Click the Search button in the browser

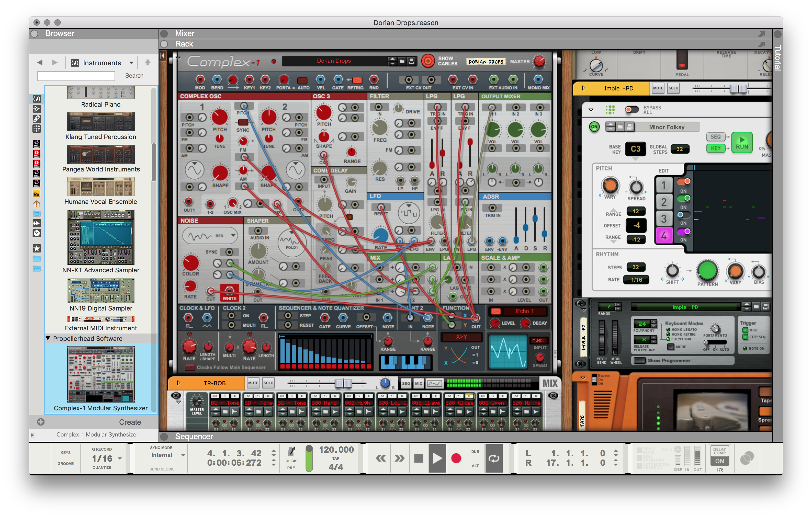[134, 76]
